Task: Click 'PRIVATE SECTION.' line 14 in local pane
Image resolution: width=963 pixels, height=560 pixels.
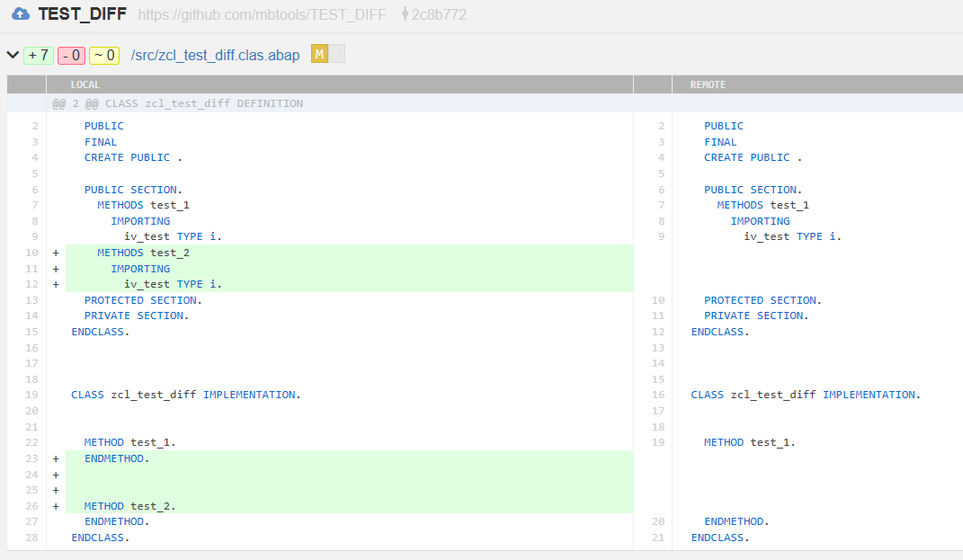Action: tap(137, 316)
